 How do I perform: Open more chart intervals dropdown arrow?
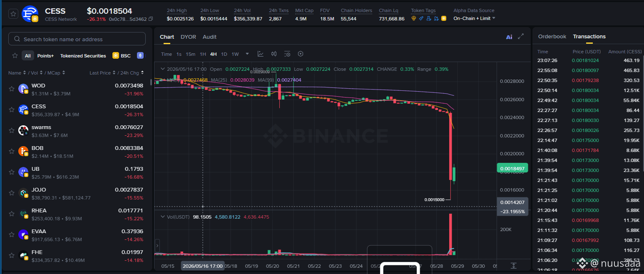pos(247,54)
